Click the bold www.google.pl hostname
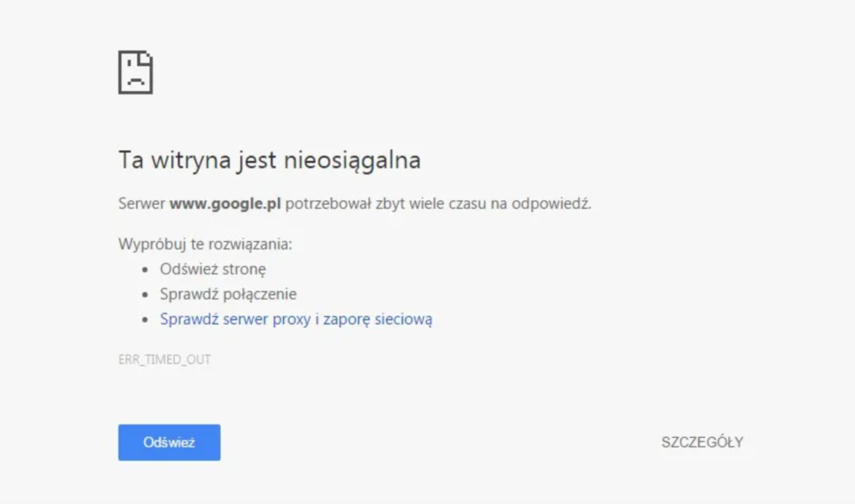 (x=225, y=204)
